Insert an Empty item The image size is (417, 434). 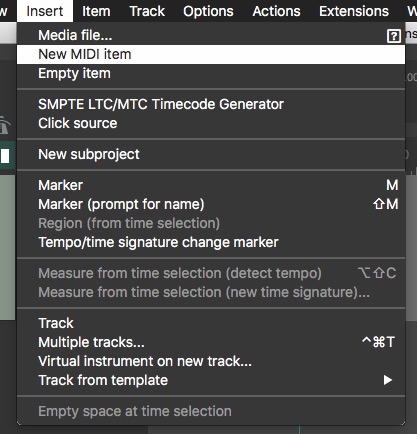211,73
